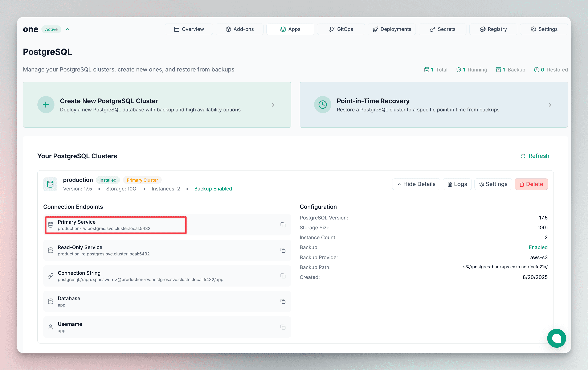The width and height of the screenshot is (588, 370).
Task: Go to the Secrets tab
Action: pos(442,29)
